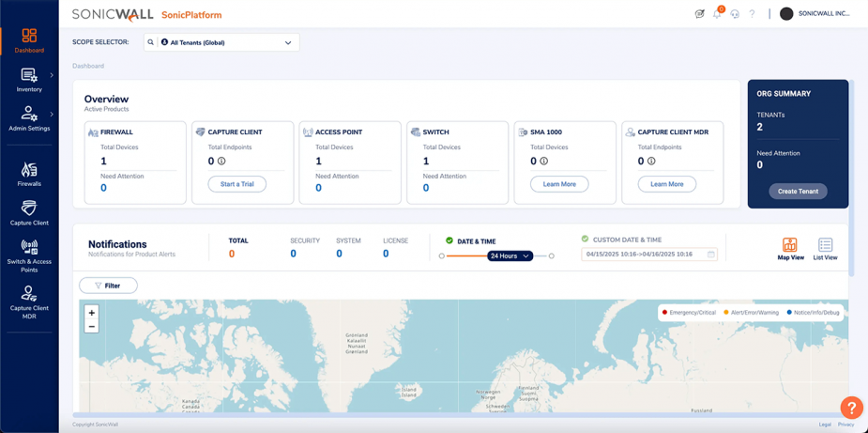Screen dimensions: 868x433
Task: Click Learn More under SMA 1000
Action: click(559, 184)
